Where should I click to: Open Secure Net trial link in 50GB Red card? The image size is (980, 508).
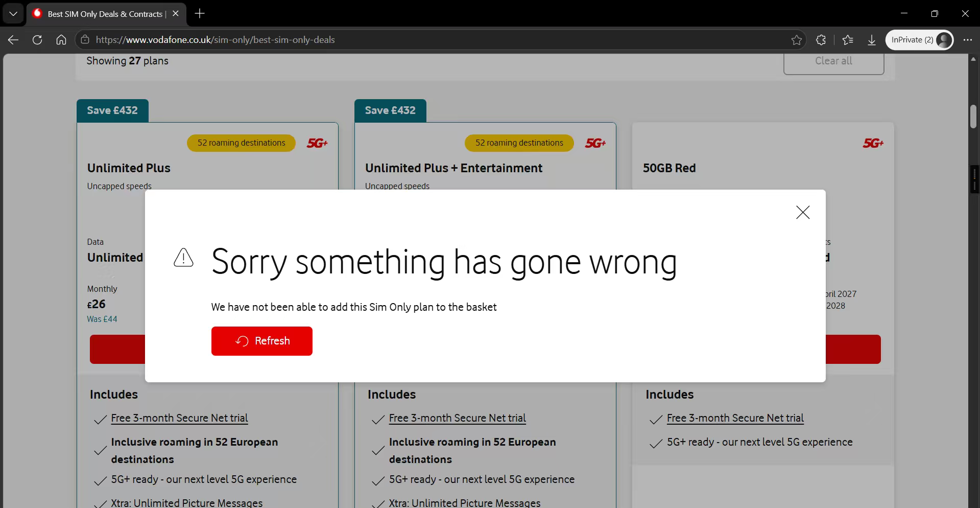coord(735,418)
